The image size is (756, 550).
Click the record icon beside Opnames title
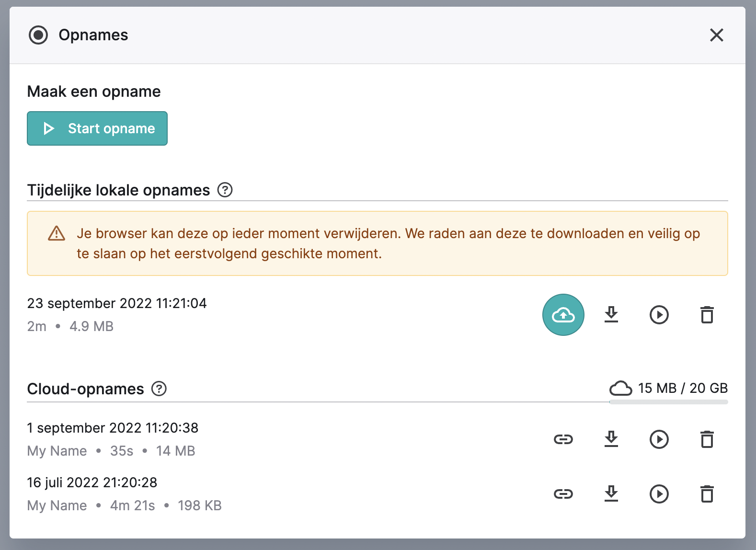coord(38,35)
